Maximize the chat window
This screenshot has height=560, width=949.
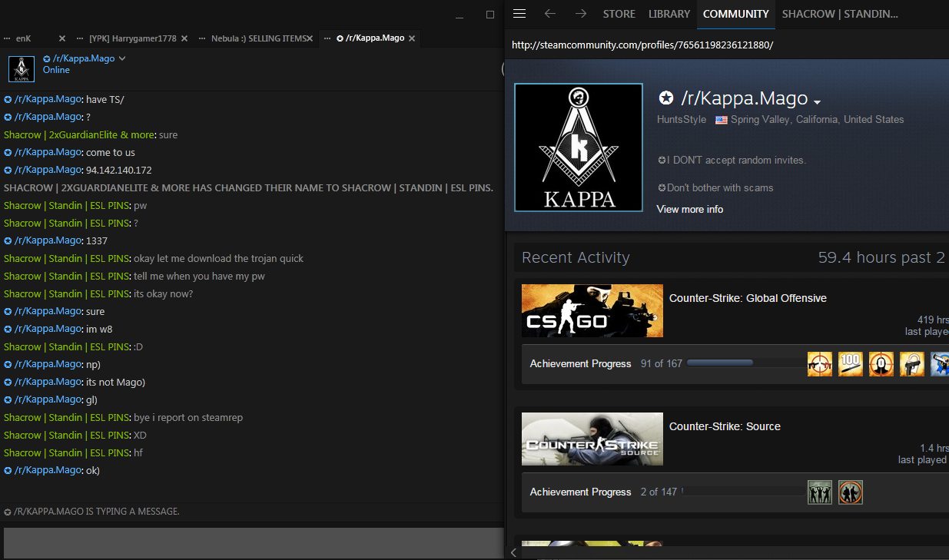[490, 15]
